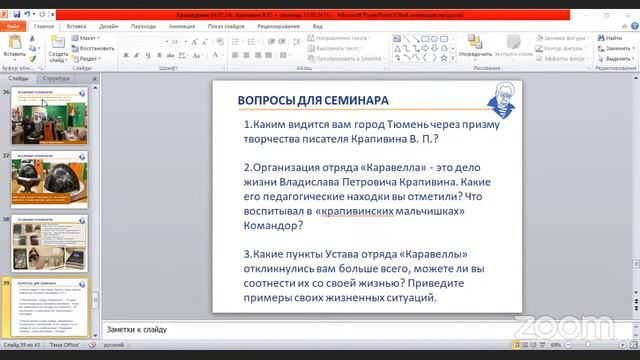Toggle text shadow formatting
Viewport: 640px width, 360px height.
(x=159, y=55)
